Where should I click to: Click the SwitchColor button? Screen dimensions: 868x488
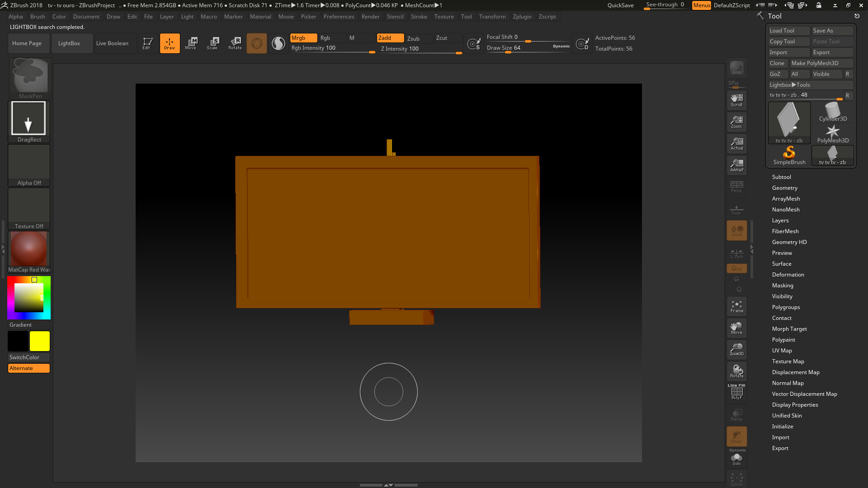click(29, 357)
